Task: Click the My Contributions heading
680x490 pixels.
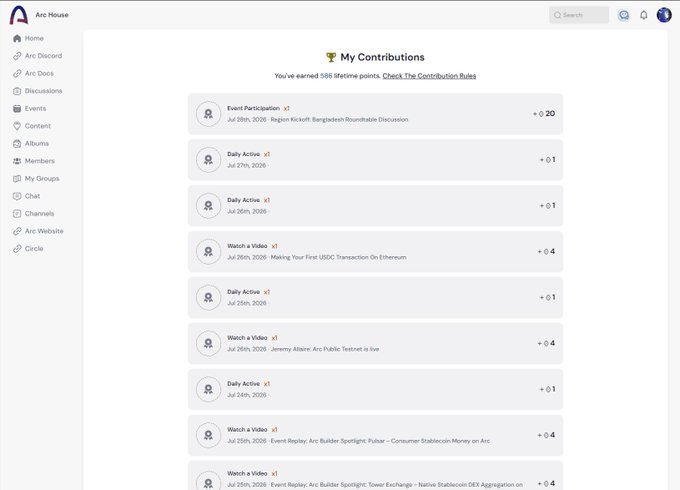Action: (x=382, y=57)
